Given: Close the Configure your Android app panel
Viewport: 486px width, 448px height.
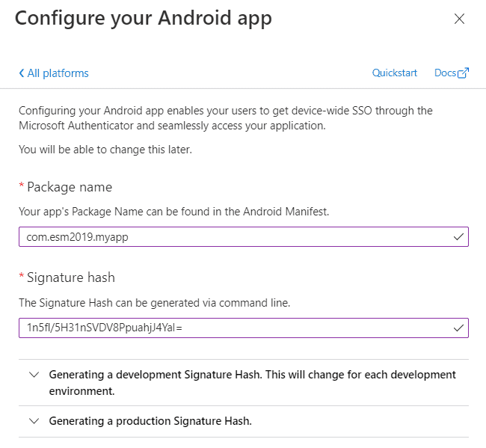Looking at the screenshot, I should coord(459,19).
